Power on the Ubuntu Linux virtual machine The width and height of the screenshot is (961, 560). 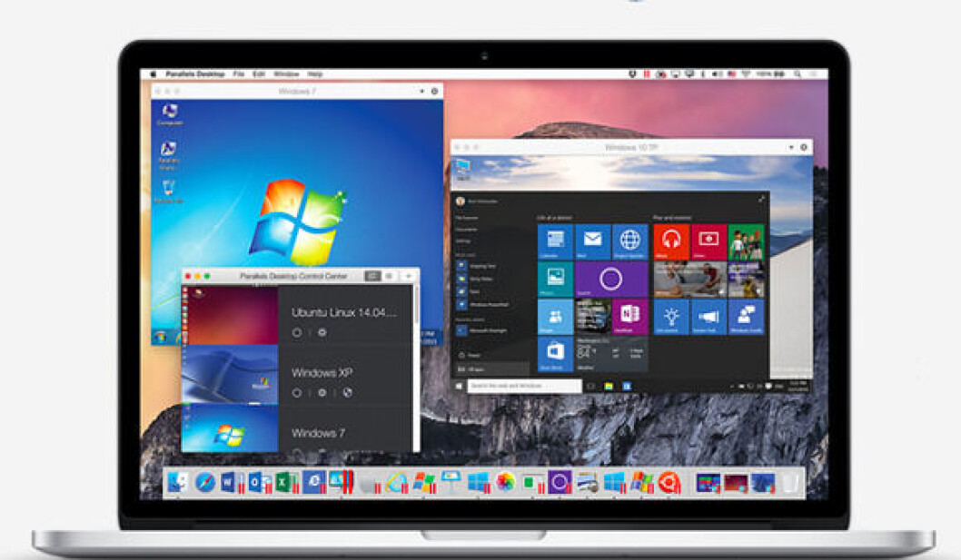pos(297,333)
